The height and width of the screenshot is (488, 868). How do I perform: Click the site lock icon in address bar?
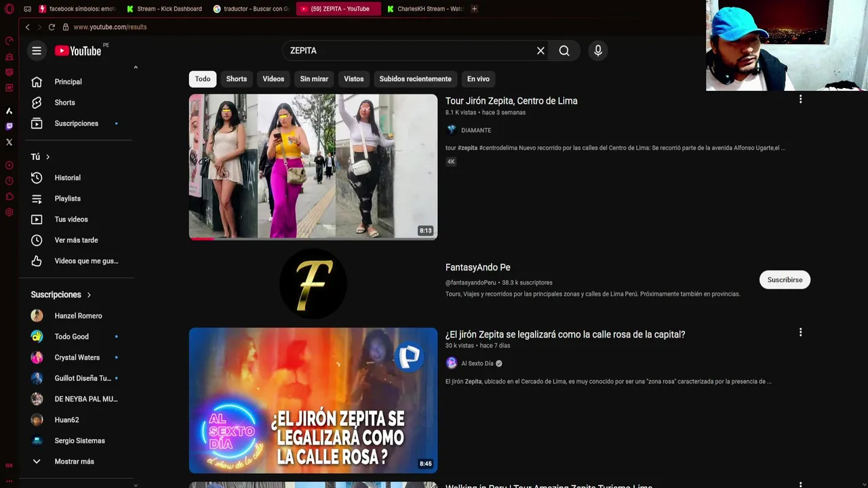coord(66,27)
